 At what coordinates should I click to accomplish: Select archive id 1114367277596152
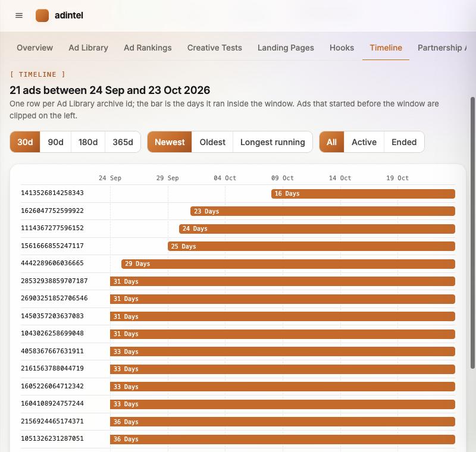(x=52, y=228)
